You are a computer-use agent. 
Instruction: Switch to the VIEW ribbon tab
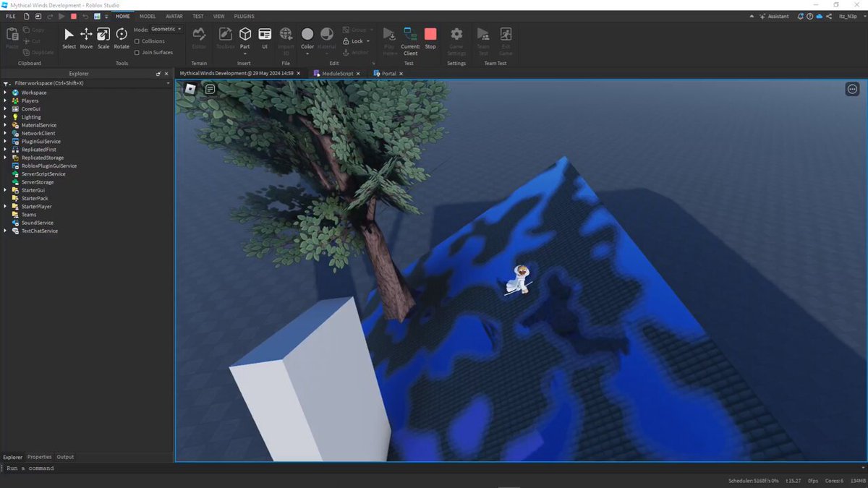(x=218, y=16)
